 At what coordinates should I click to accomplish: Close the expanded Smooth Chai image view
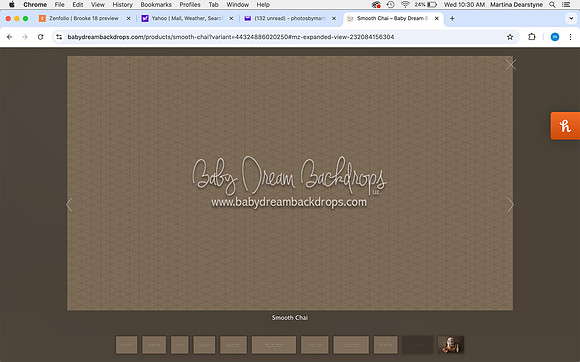510,65
